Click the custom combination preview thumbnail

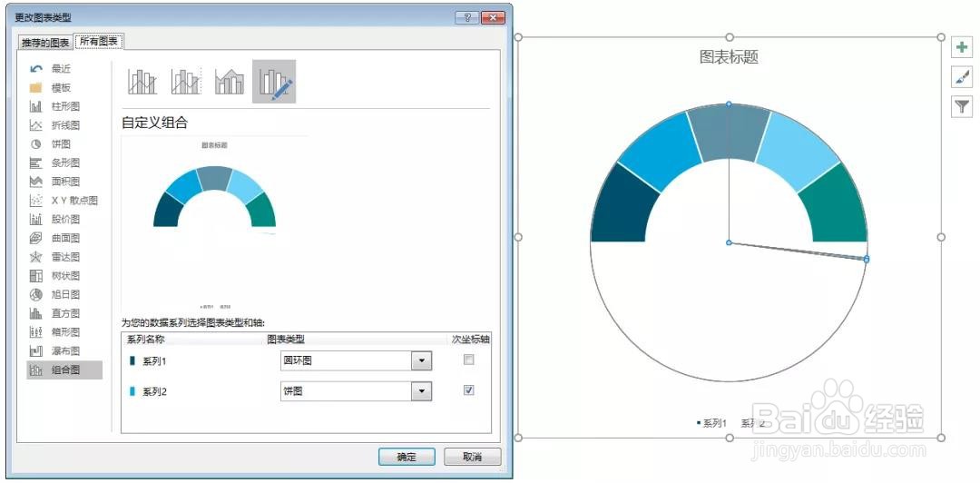click(x=214, y=223)
